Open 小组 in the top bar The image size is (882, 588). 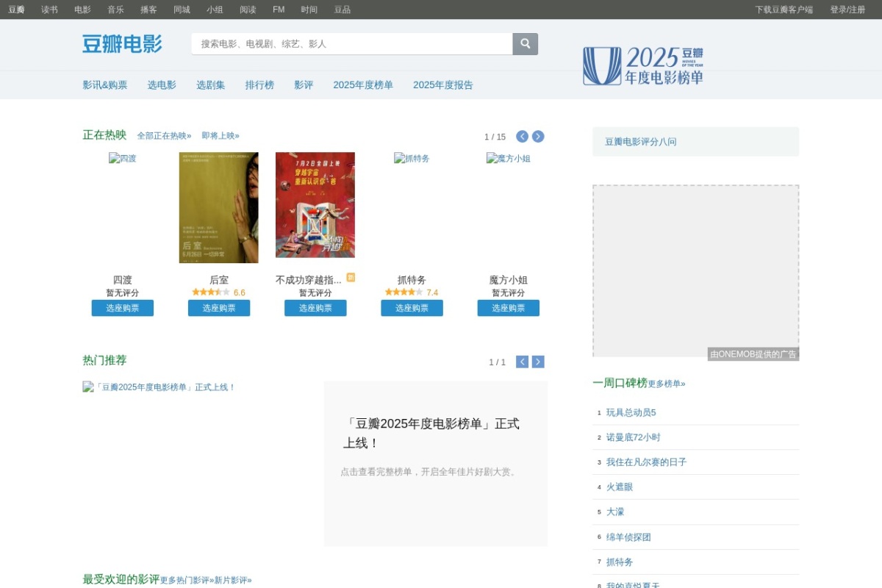215,10
